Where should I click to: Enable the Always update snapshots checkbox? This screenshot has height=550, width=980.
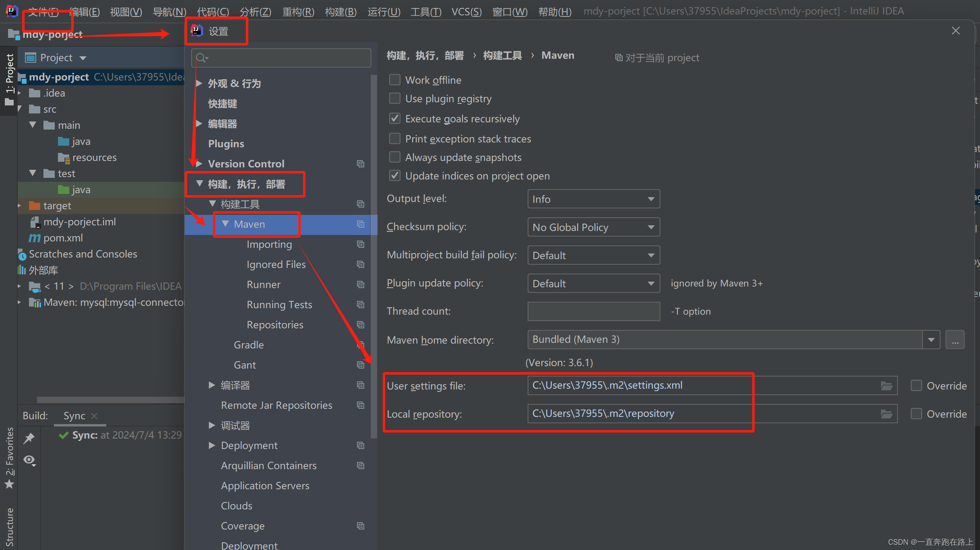coord(394,157)
